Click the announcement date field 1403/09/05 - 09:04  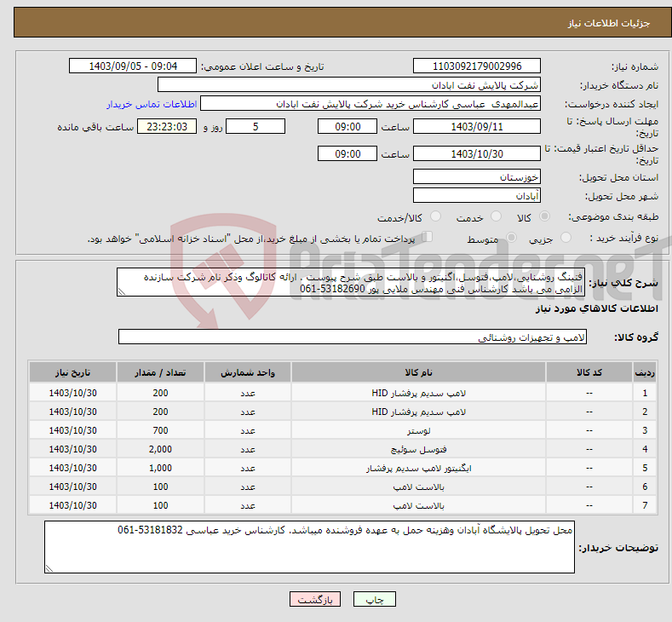point(132,66)
